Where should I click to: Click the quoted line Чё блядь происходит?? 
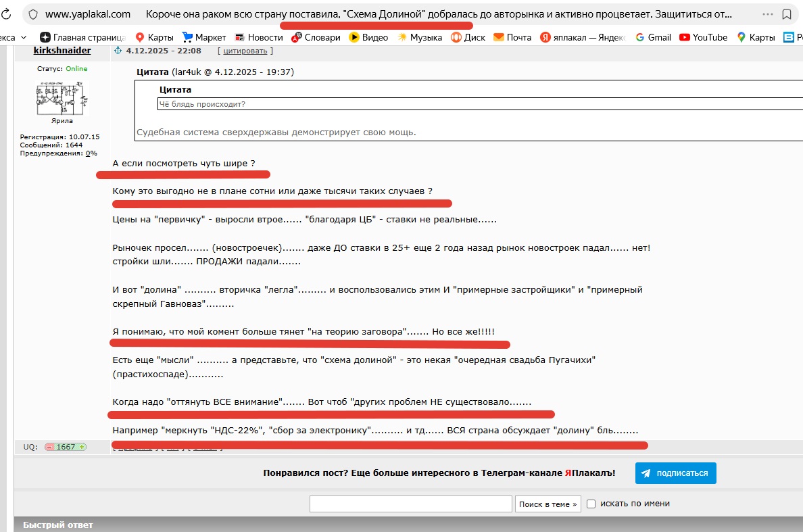[202, 104]
